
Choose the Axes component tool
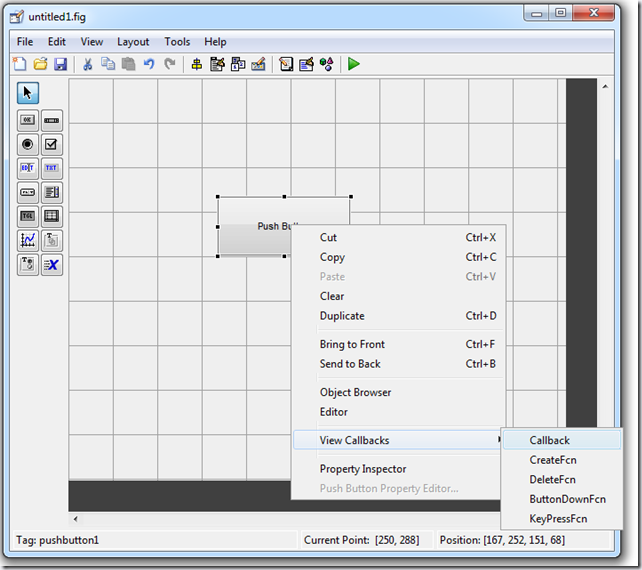28,240
